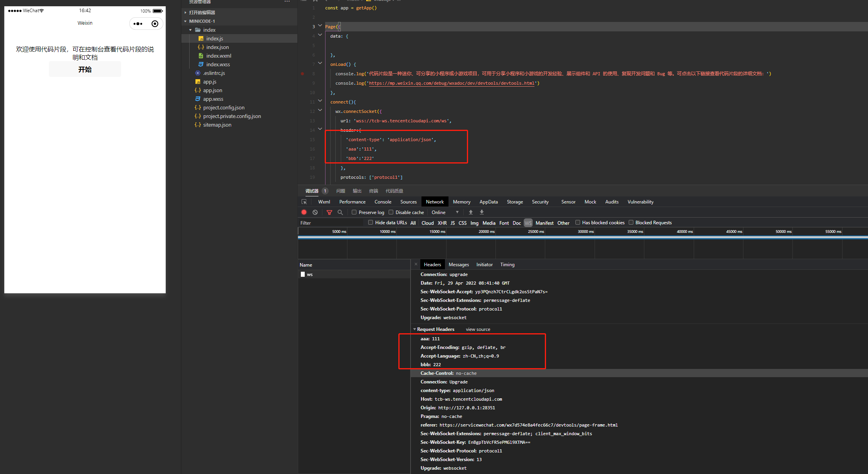Viewport: 868px width, 474px height.
Task: Close the request details pane
Action: (416, 264)
